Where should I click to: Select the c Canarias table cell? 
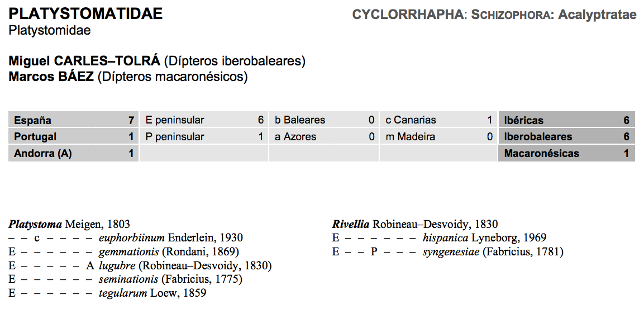point(438,120)
